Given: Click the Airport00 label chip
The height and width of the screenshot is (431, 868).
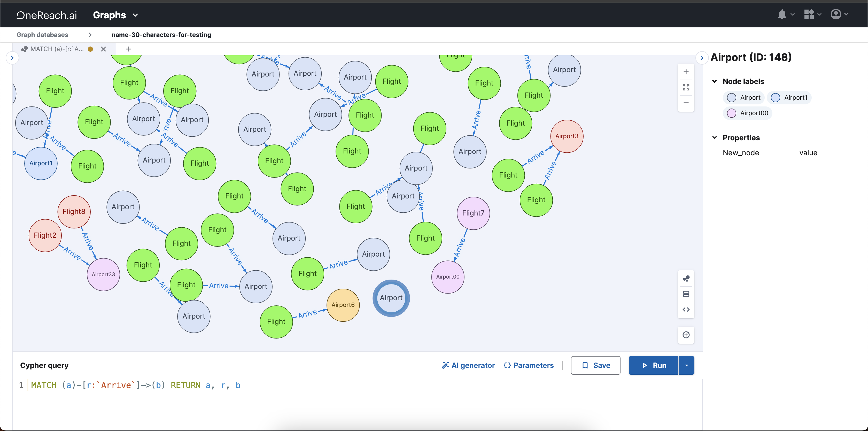Looking at the screenshot, I should coord(747,113).
